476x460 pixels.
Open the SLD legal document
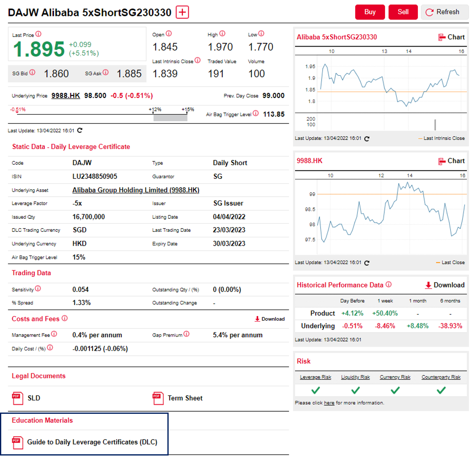tap(34, 398)
